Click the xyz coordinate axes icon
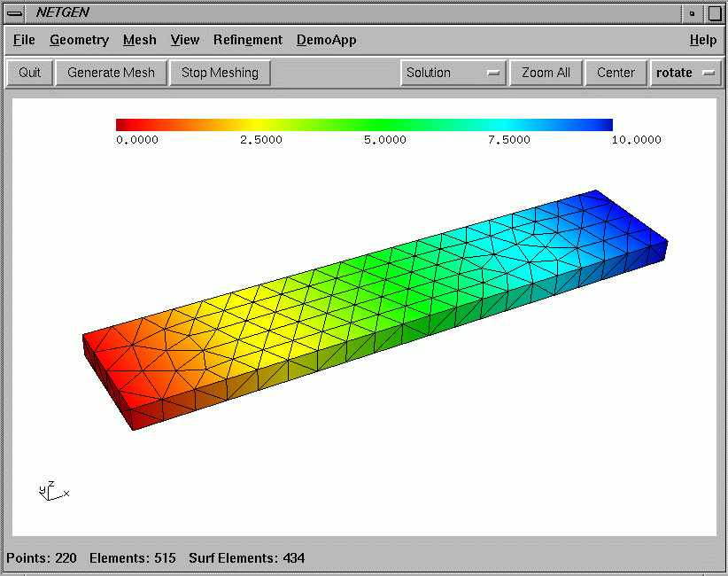This screenshot has height=576, width=728. (x=54, y=491)
